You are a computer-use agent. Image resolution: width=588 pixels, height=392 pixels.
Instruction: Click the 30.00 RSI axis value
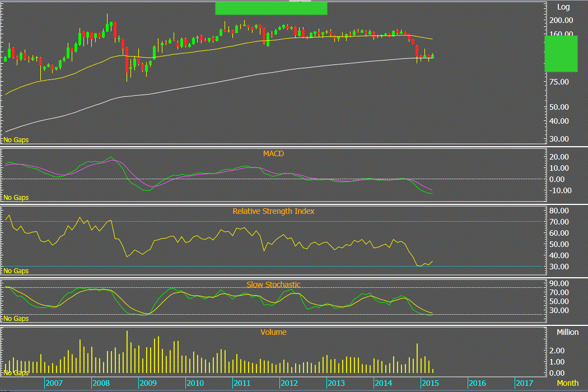coord(559,267)
